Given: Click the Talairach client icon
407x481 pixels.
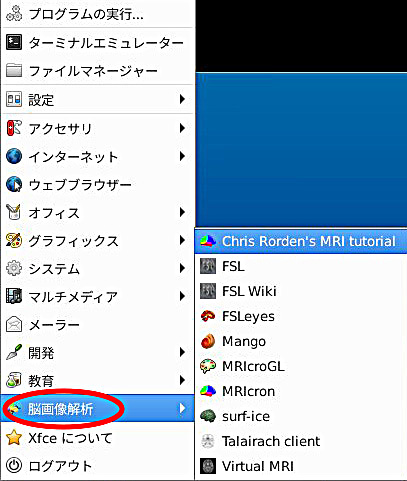Looking at the screenshot, I should coord(208,441).
